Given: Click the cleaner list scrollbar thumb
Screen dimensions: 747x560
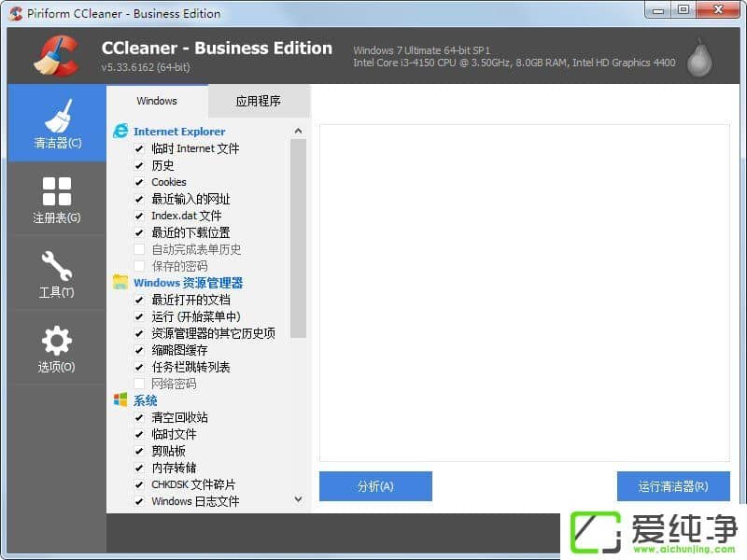Looking at the screenshot, I should (298, 238).
